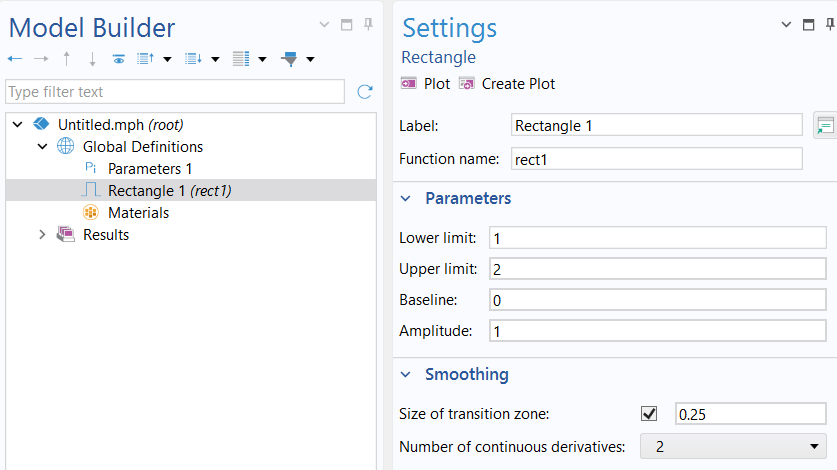Edit the Baseline field
The width and height of the screenshot is (837, 470).
tap(658, 300)
